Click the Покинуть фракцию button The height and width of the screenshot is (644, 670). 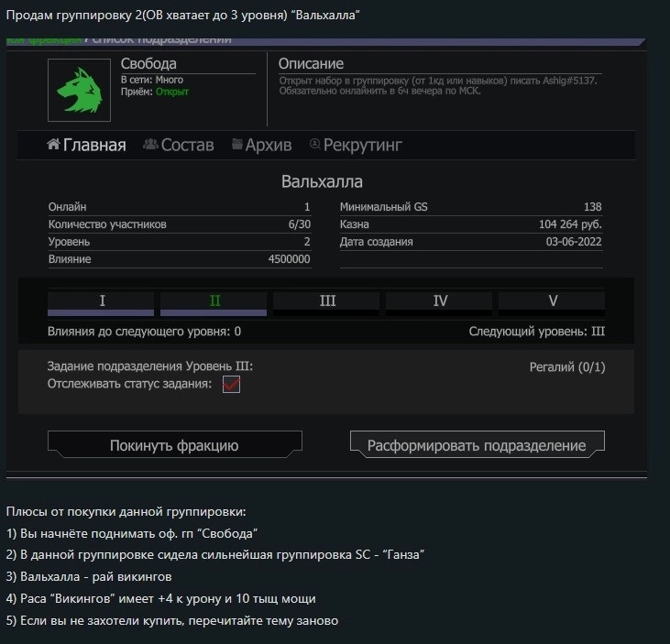(175, 444)
